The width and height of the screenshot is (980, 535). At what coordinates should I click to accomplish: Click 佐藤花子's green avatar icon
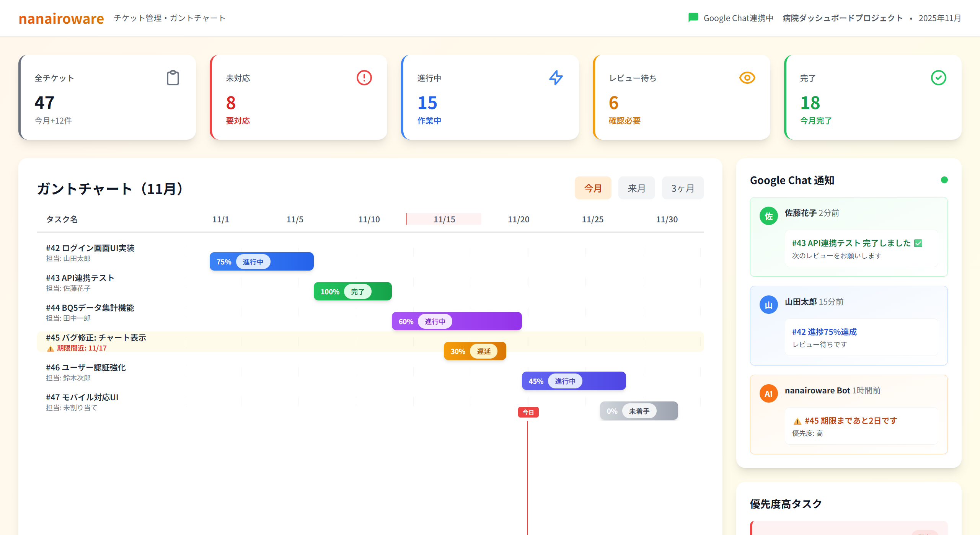(x=768, y=216)
